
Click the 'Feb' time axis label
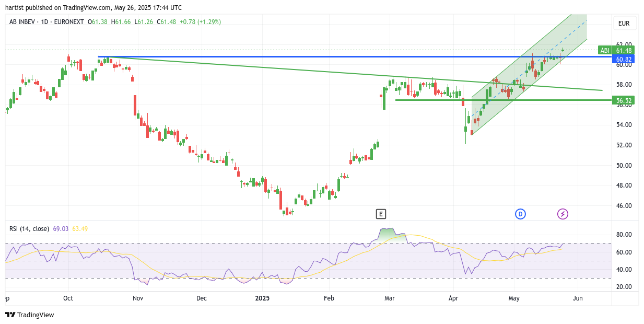(329, 298)
